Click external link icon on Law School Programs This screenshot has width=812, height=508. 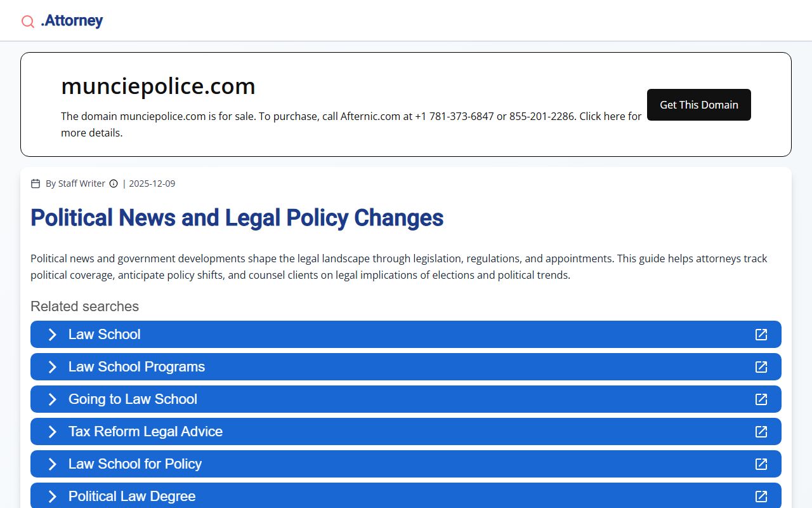pyautogui.click(x=761, y=367)
